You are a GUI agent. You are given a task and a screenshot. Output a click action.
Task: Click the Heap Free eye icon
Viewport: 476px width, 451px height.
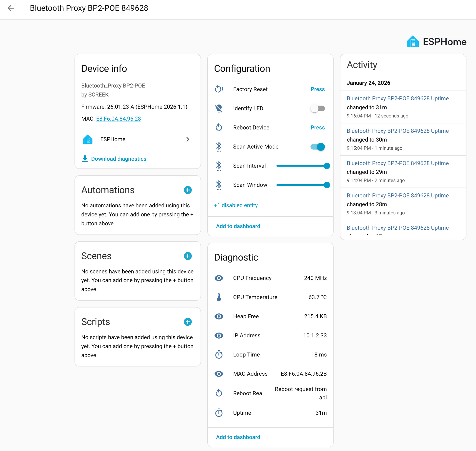219,316
